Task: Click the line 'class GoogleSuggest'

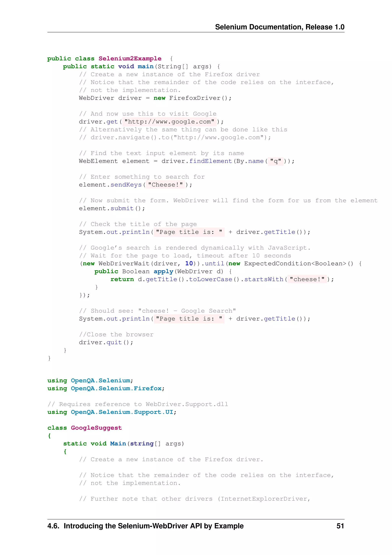Action: tap(85, 428)
